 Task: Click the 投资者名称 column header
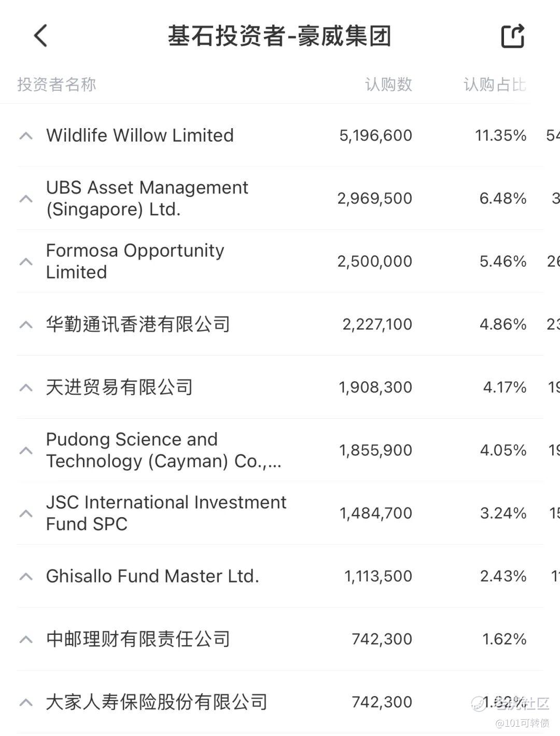pyautogui.click(x=57, y=85)
